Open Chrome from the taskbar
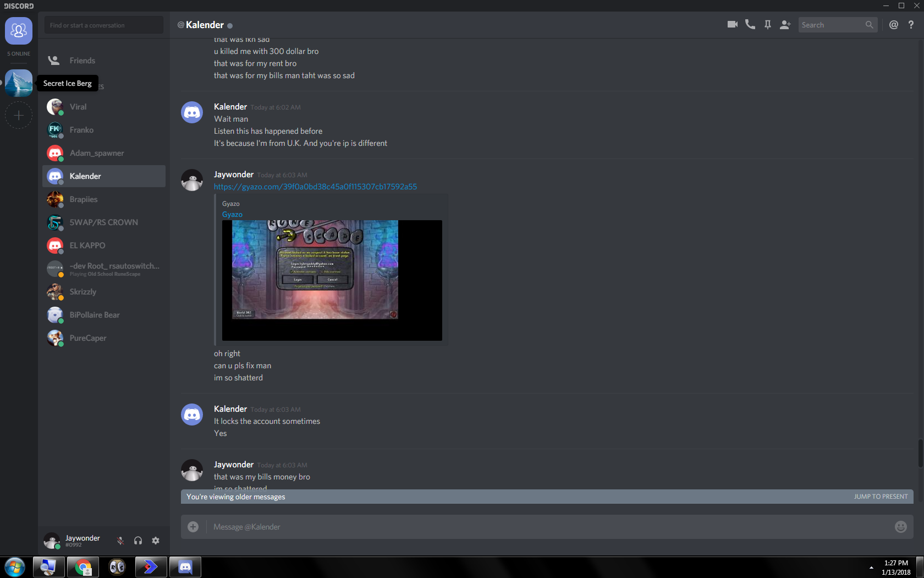The height and width of the screenshot is (578, 924). [83, 567]
